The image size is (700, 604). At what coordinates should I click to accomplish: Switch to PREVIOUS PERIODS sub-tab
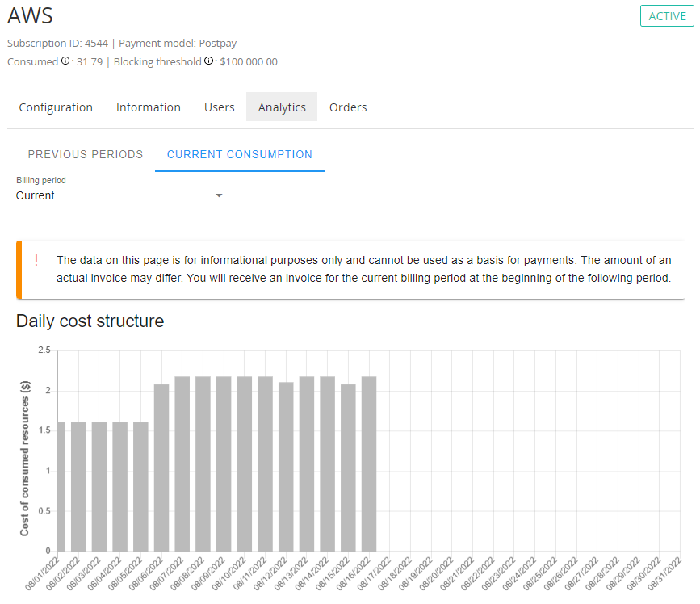point(86,154)
